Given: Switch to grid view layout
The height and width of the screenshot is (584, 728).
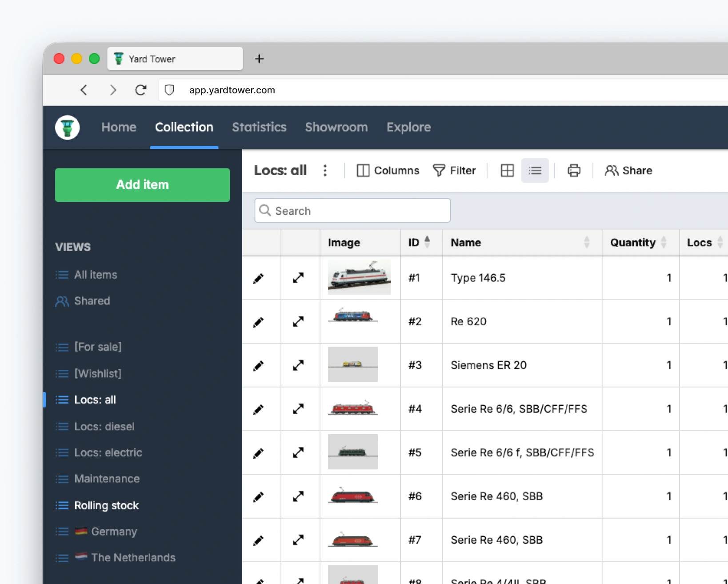Looking at the screenshot, I should point(507,171).
